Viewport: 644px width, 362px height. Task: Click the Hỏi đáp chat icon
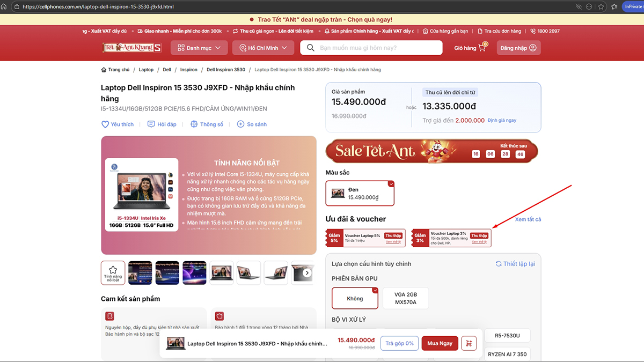pos(151,124)
